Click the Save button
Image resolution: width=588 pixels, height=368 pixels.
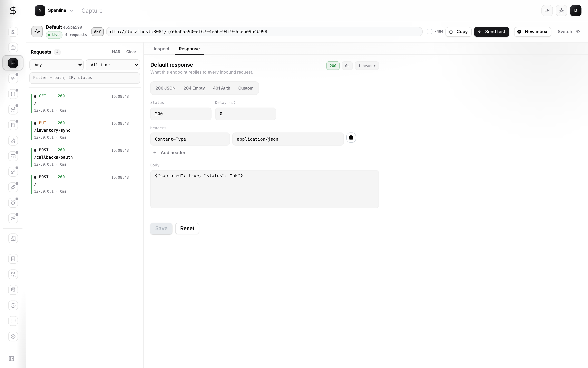[161, 229]
